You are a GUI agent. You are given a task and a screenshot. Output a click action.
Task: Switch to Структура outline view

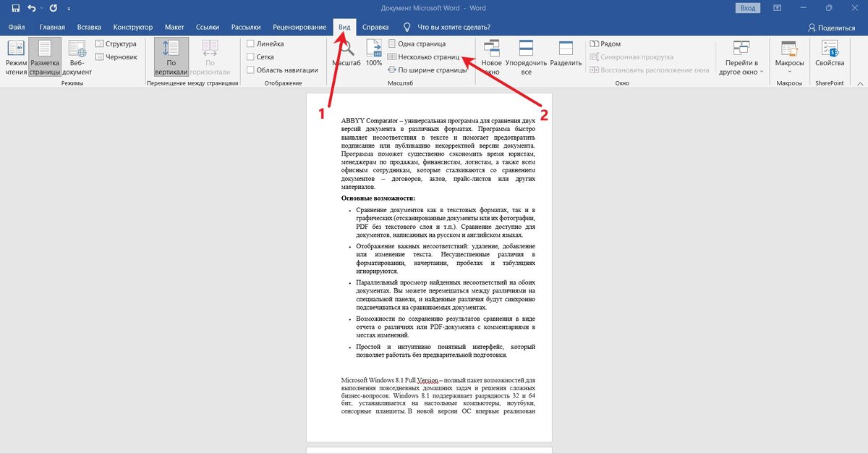pyautogui.click(x=115, y=44)
